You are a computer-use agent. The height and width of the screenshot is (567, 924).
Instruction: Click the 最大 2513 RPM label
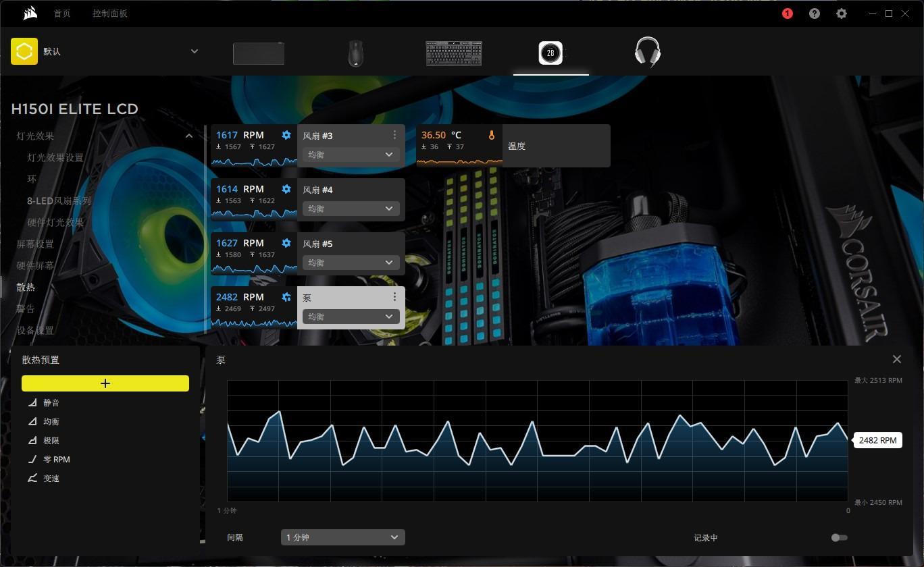pyautogui.click(x=878, y=380)
